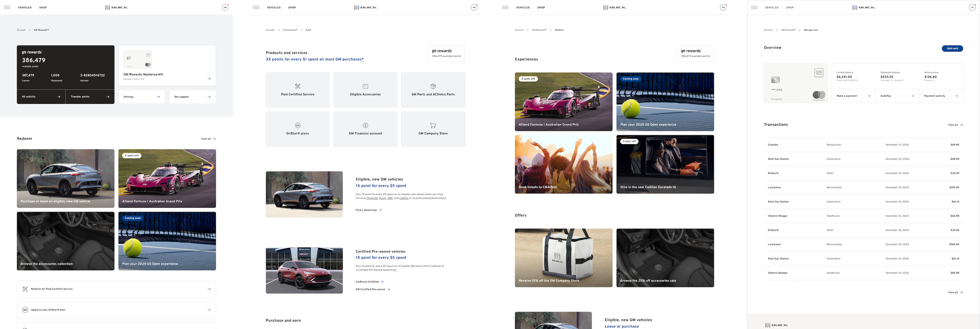Click the Chipotle transaction name
The image size is (980, 329).
[x=773, y=145]
